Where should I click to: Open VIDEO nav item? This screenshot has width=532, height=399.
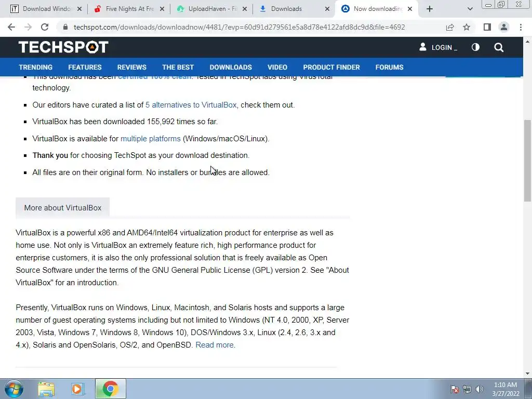coord(277,67)
